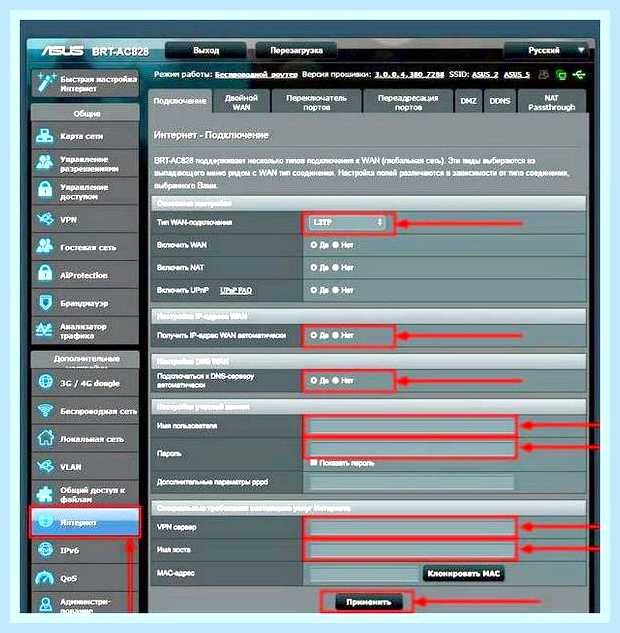Viewport: 620px width, 633px height.
Task: Open the Русский language dropdown
Action: click(x=548, y=50)
